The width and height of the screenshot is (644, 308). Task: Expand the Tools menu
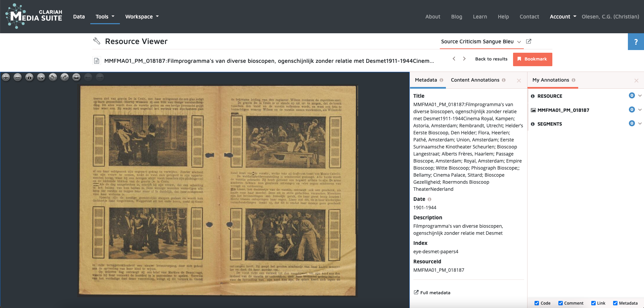[x=104, y=16]
